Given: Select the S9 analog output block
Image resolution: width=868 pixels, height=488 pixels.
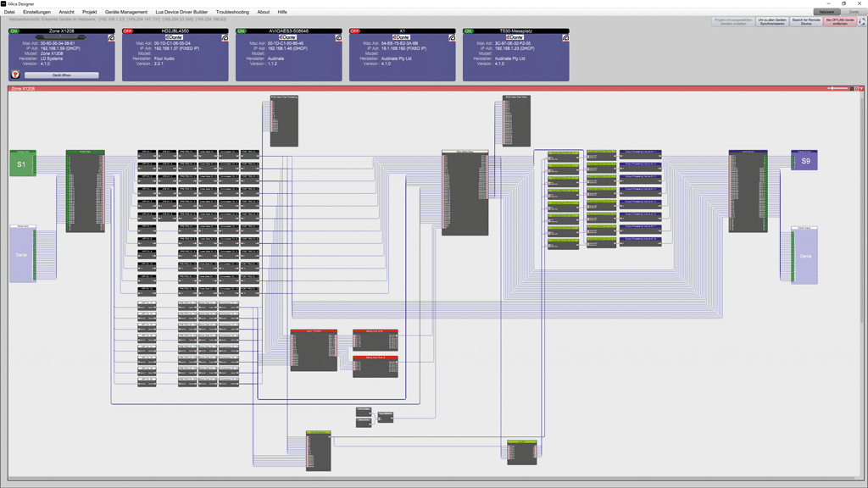Looking at the screenshot, I should pyautogui.click(x=804, y=160).
